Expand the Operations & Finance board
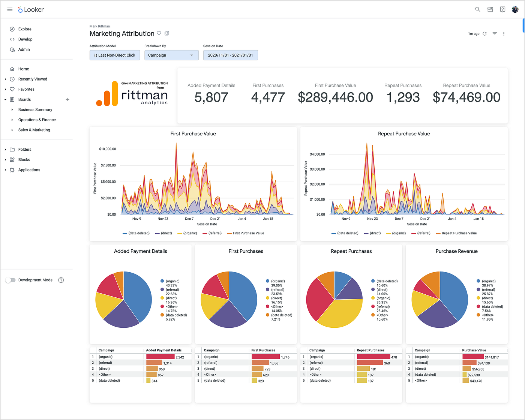Viewport: 525px width, 420px height. [x=12, y=120]
